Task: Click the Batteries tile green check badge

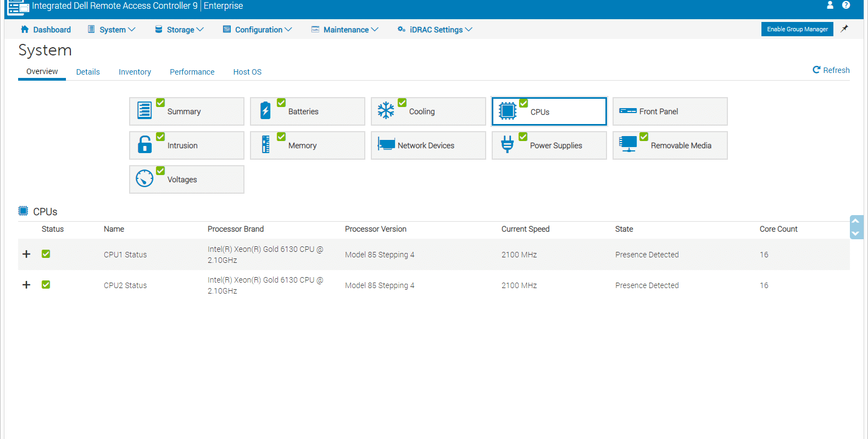Action: coord(281,103)
